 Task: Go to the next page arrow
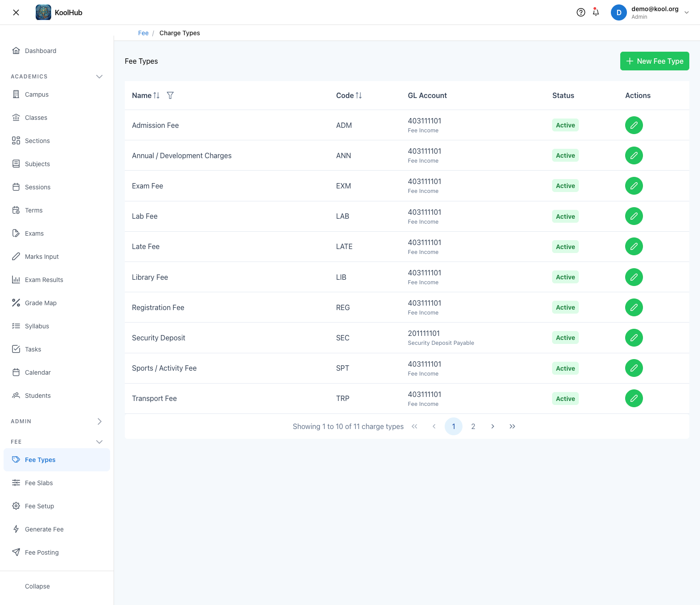coord(493,426)
